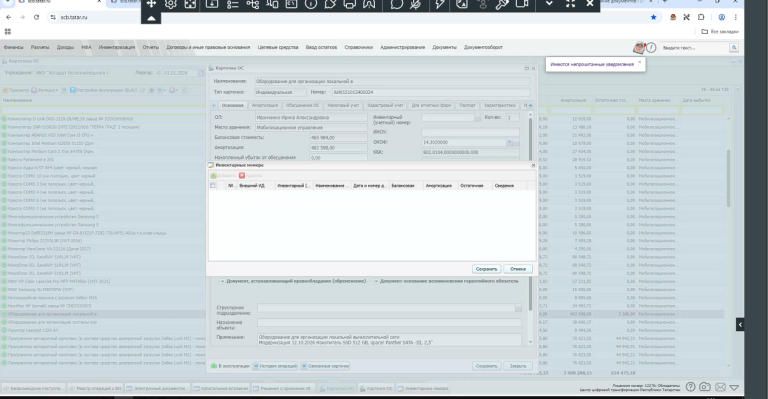Switch to the Кадастровый учет tab
The height and width of the screenshot is (399, 768).
(385, 105)
